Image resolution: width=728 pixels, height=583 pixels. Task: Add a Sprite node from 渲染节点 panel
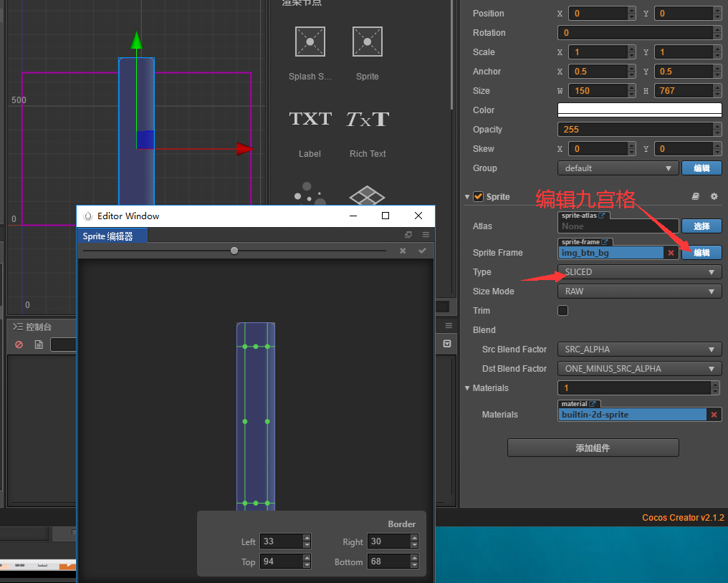coord(367,41)
